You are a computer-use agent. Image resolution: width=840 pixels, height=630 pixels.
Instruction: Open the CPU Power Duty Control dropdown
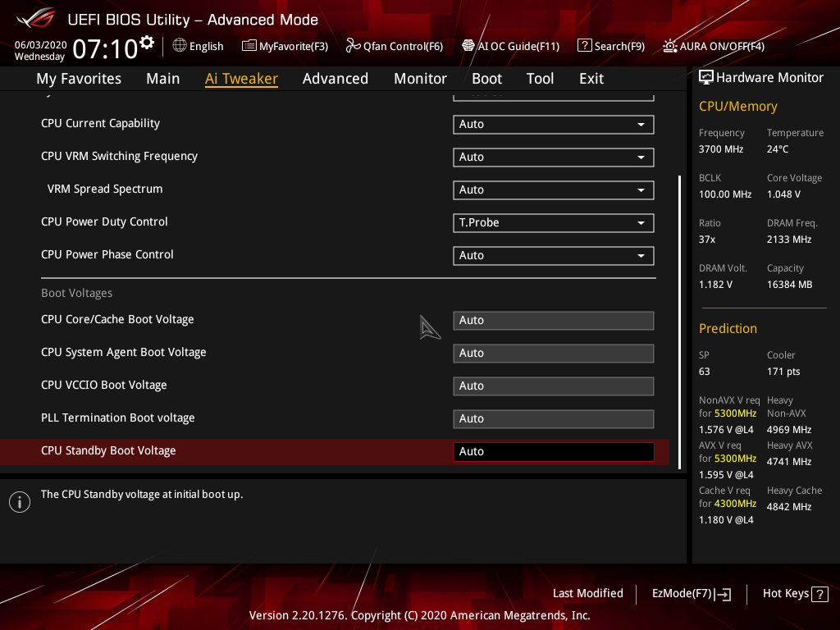553,222
